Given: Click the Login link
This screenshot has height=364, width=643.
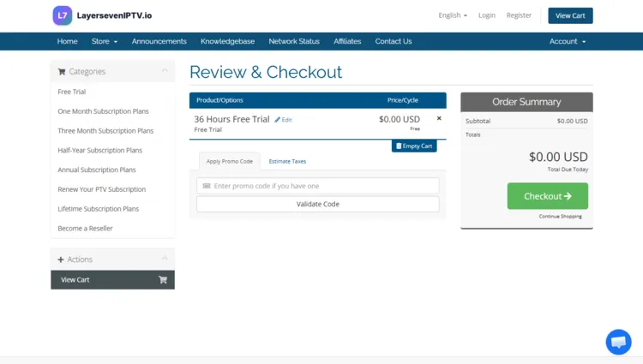Looking at the screenshot, I should (487, 15).
